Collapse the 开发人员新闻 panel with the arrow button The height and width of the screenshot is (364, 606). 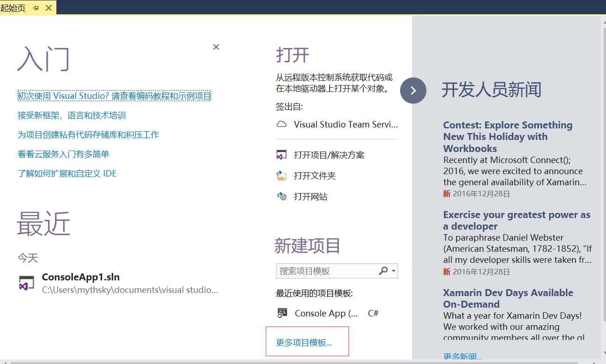(413, 90)
